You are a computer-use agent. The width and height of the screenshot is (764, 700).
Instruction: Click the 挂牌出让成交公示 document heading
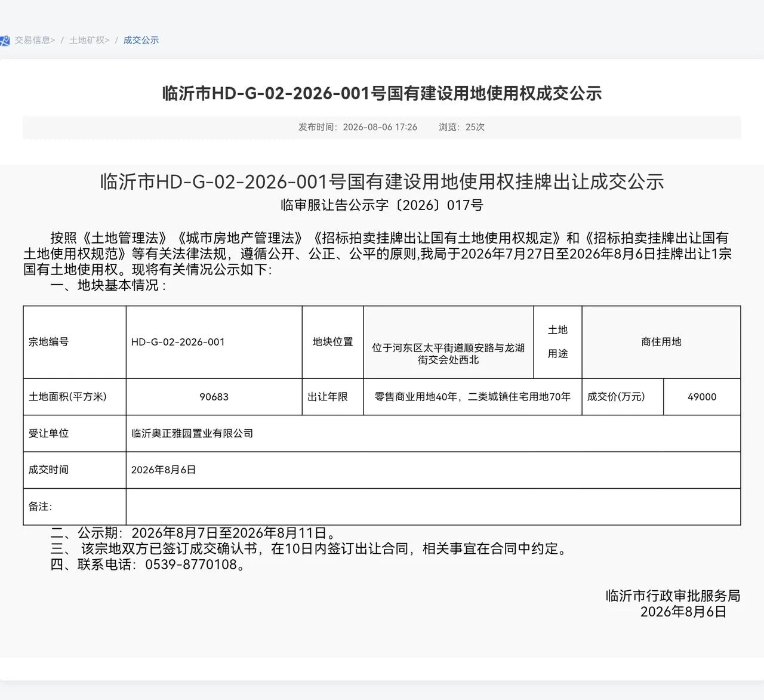(x=382, y=181)
